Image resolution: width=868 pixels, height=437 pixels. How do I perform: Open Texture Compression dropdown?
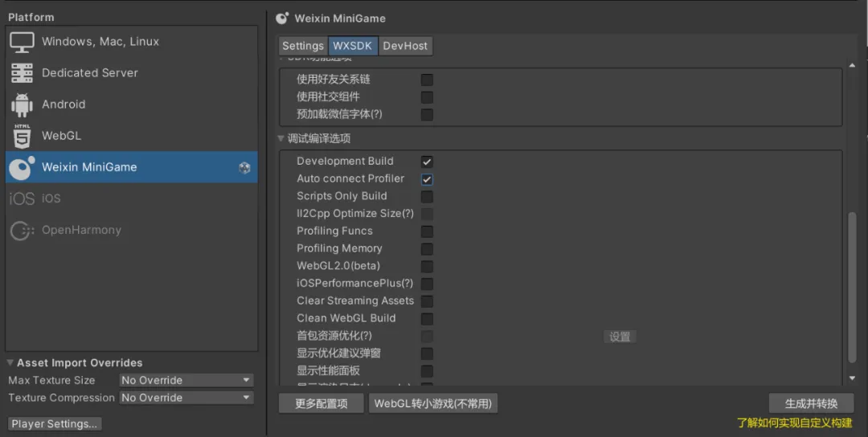coord(186,398)
